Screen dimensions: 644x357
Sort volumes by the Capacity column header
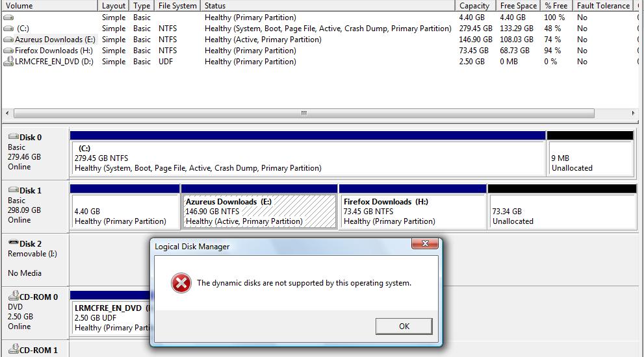click(474, 6)
